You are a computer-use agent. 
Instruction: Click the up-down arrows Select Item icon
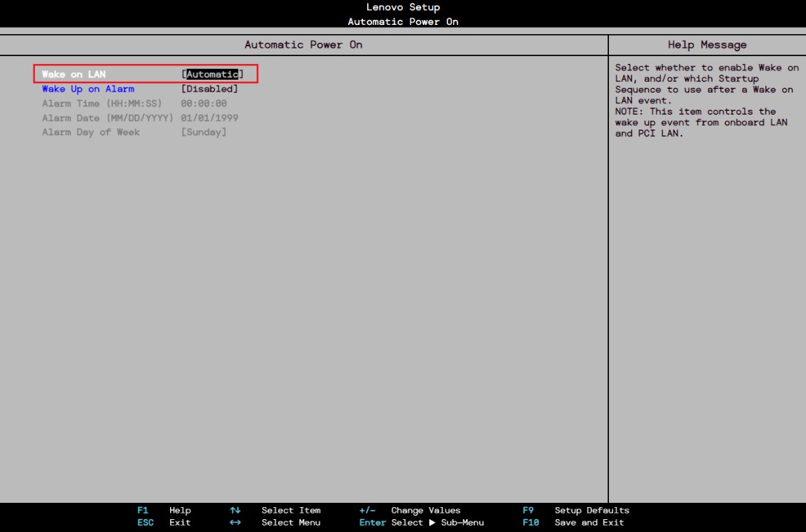(235, 511)
